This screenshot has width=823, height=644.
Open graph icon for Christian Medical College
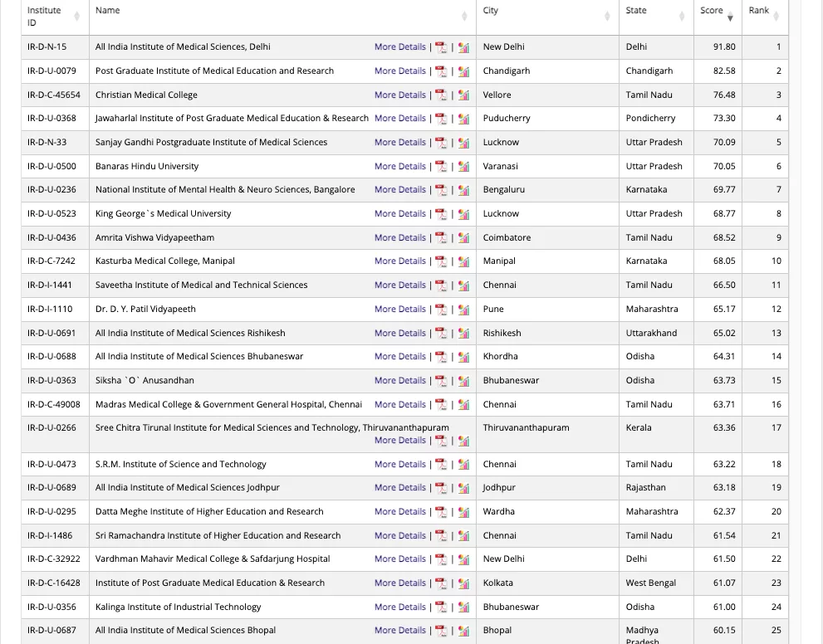[x=463, y=95]
